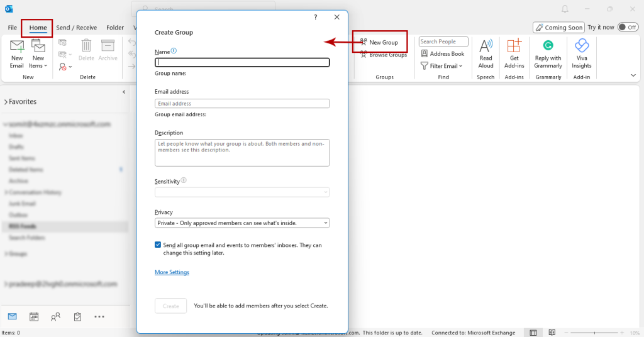Open the Address Book
Image resolution: width=644 pixels, height=337 pixels.
tap(443, 54)
